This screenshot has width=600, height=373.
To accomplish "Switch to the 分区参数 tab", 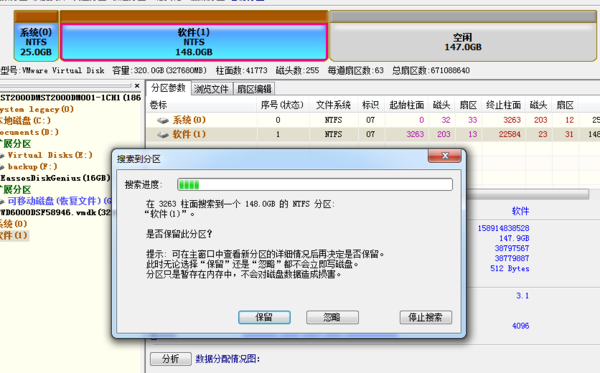I will coord(168,88).
